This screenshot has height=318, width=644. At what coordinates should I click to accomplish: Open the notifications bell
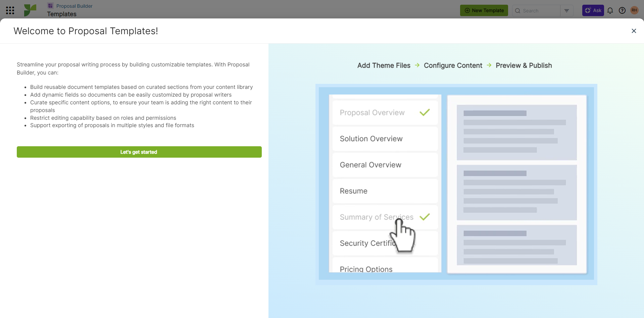[610, 10]
